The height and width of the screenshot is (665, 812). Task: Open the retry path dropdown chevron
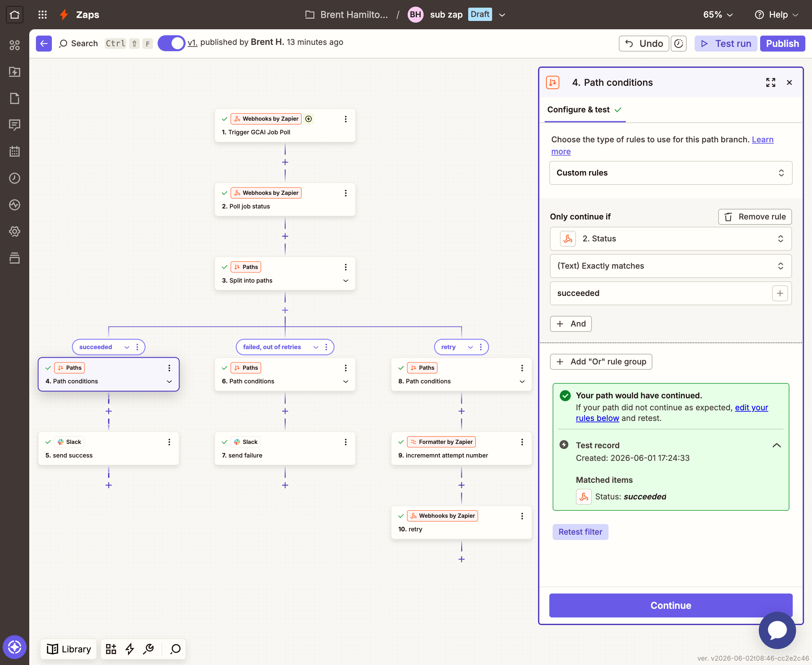point(471,347)
